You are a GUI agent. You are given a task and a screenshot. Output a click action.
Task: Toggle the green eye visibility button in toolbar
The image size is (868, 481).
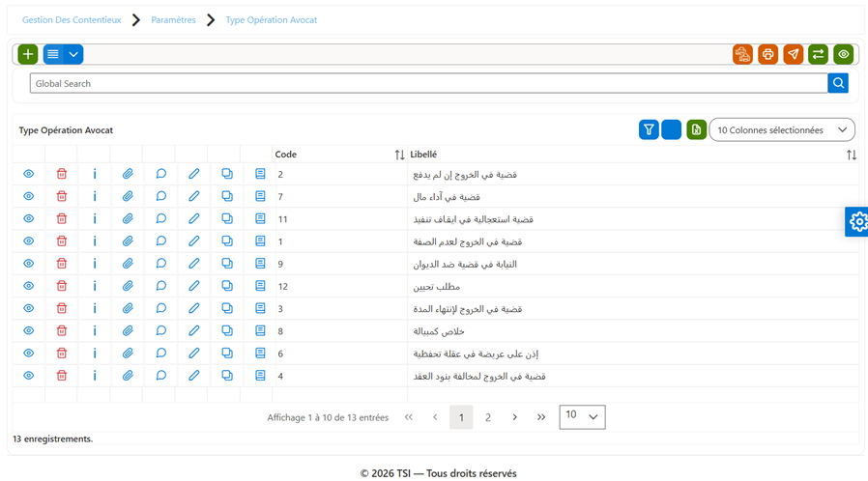(844, 54)
